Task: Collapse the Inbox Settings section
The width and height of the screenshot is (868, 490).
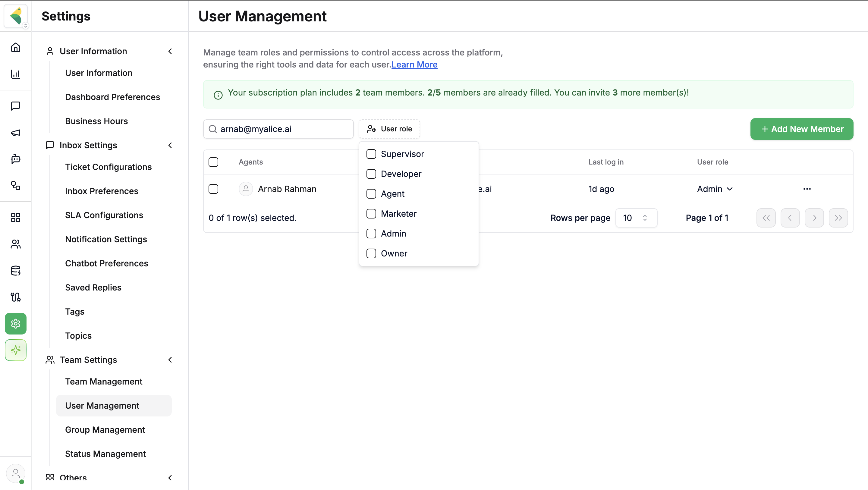Action: (170, 145)
